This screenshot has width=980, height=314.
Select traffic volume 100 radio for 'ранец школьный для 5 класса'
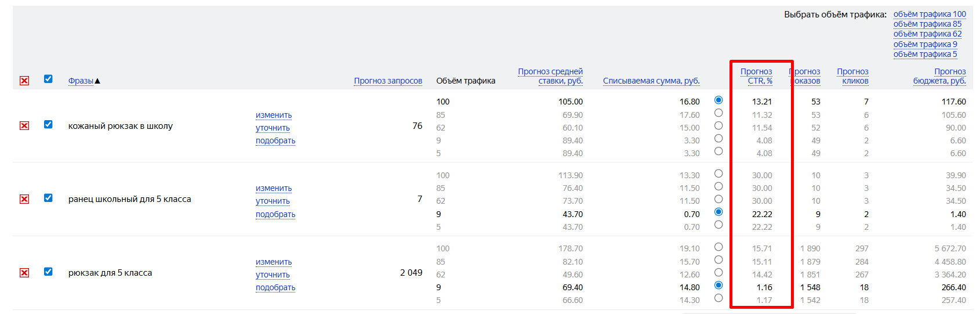[x=718, y=174]
